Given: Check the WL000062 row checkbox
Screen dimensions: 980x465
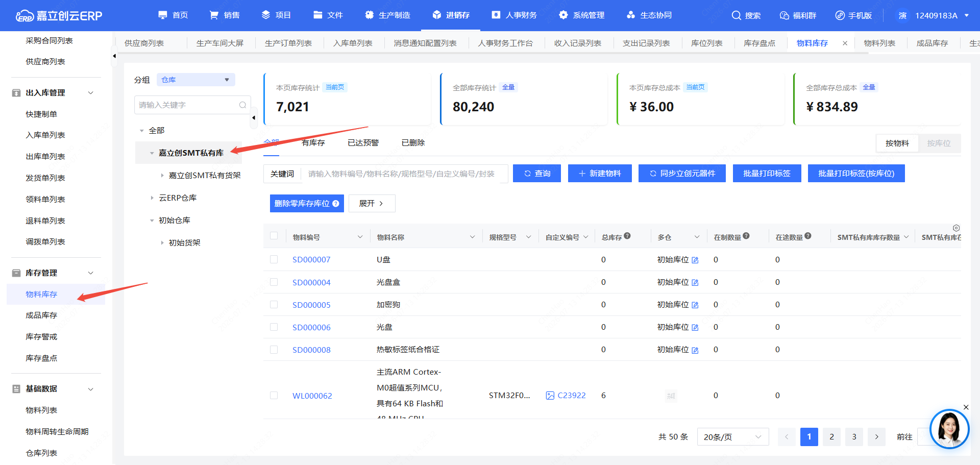Looking at the screenshot, I should 274,395.
